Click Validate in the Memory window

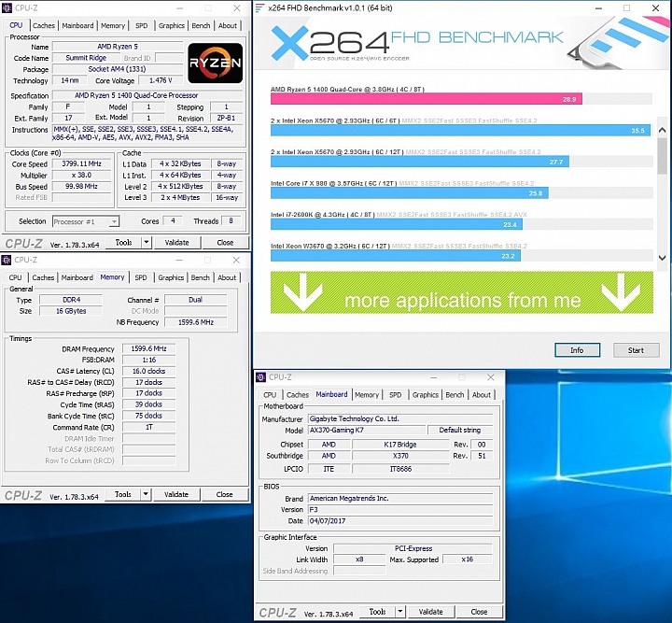coord(176,494)
